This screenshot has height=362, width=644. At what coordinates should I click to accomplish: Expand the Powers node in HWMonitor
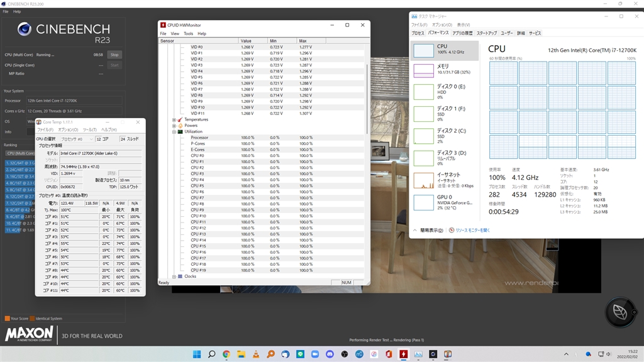(174, 126)
